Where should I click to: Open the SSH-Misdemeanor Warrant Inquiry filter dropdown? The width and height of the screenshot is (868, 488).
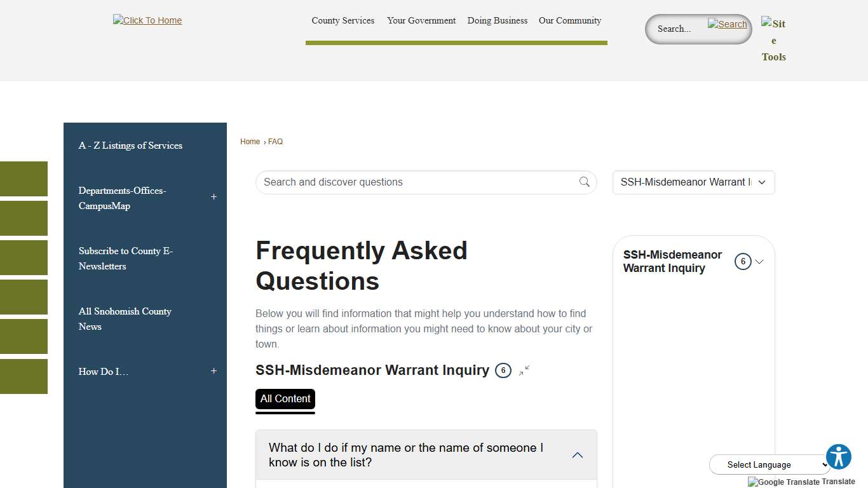tap(693, 182)
